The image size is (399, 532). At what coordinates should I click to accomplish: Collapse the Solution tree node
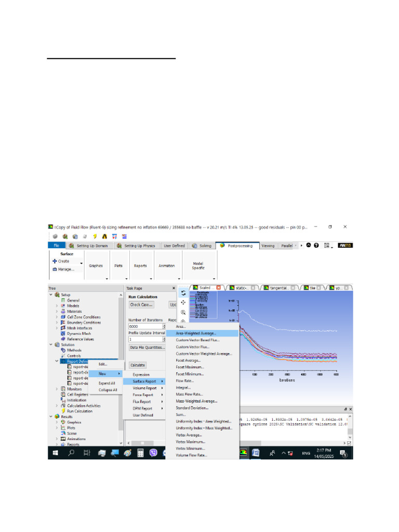[51, 344]
